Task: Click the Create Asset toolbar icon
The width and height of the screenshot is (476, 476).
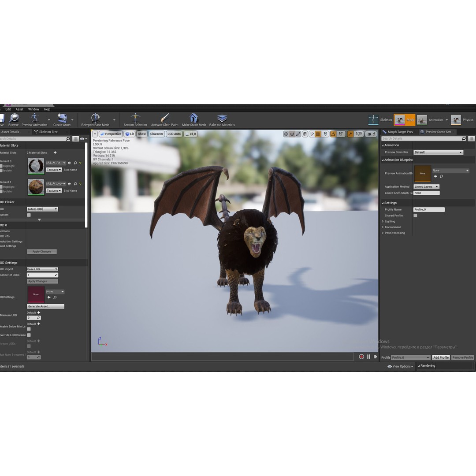Action: click(x=62, y=119)
